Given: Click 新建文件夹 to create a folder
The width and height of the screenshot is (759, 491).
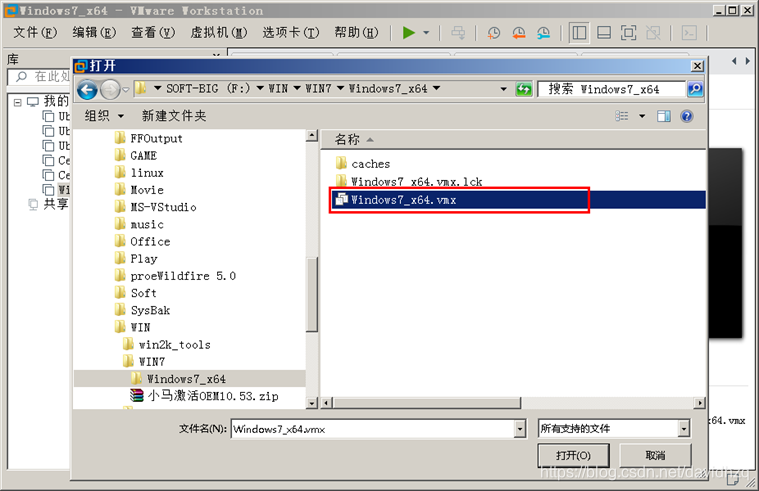Looking at the screenshot, I should tap(174, 116).
